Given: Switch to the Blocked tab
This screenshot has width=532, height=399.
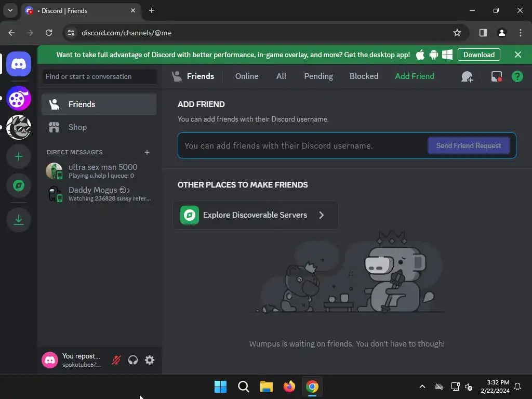Looking at the screenshot, I should pyautogui.click(x=364, y=76).
